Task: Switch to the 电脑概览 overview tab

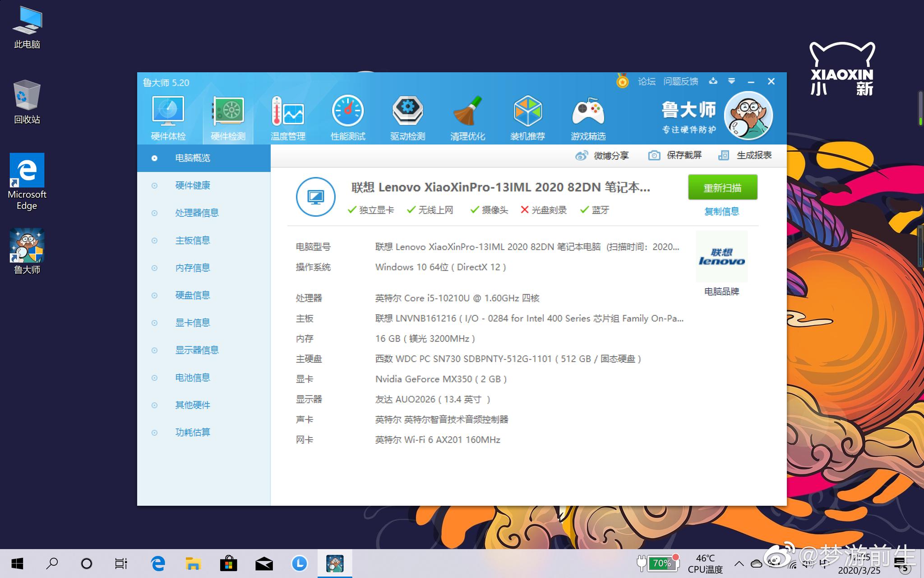Action: pyautogui.click(x=192, y=158)
